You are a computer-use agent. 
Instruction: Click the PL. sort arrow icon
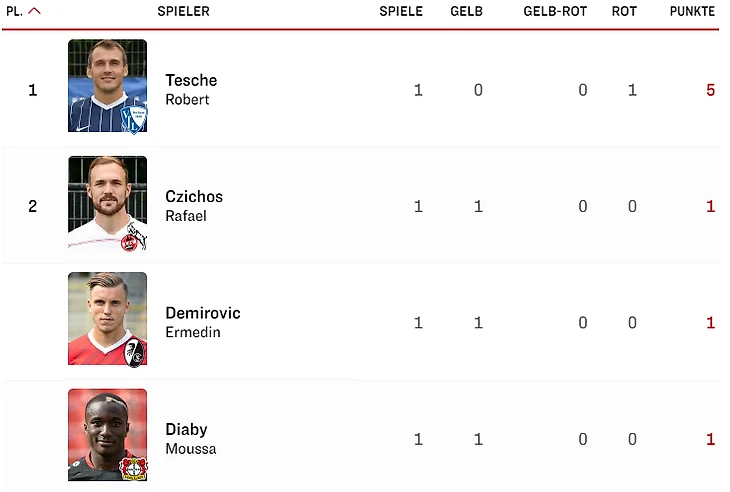(35, 12)
